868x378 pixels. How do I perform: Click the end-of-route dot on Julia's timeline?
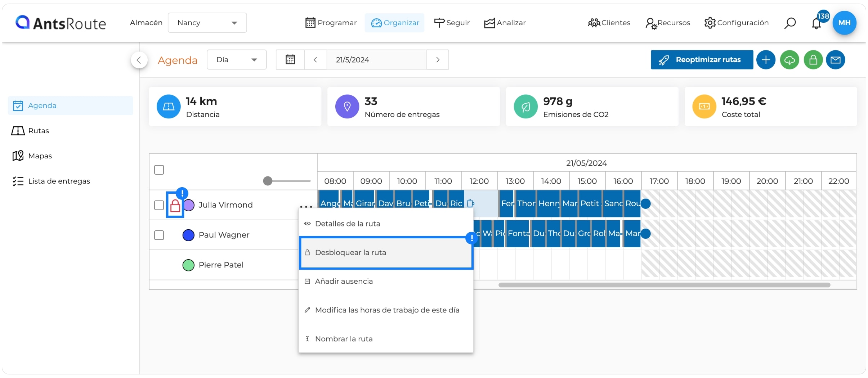646,204
